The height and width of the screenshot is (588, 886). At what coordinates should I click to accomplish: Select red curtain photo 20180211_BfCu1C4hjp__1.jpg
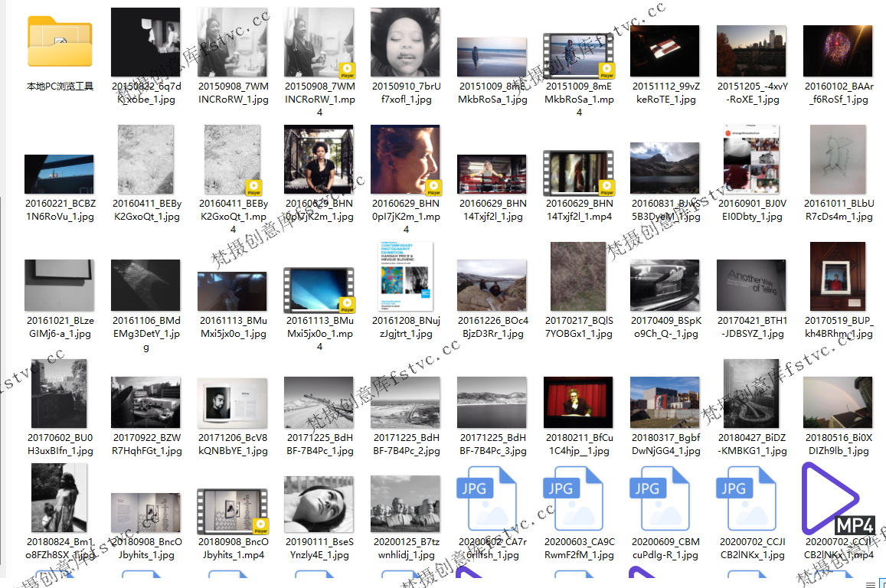pos(578,402)
